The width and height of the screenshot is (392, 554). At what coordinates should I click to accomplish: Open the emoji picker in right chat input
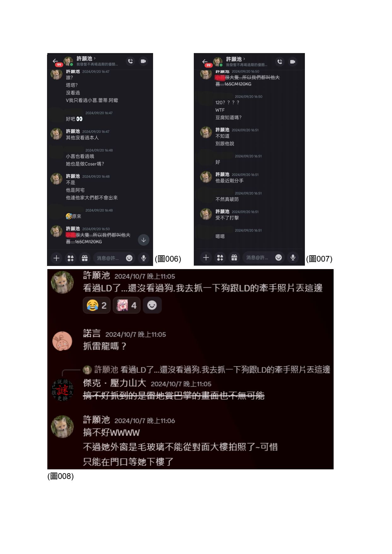pyautogui.click(x=278, y=257)
